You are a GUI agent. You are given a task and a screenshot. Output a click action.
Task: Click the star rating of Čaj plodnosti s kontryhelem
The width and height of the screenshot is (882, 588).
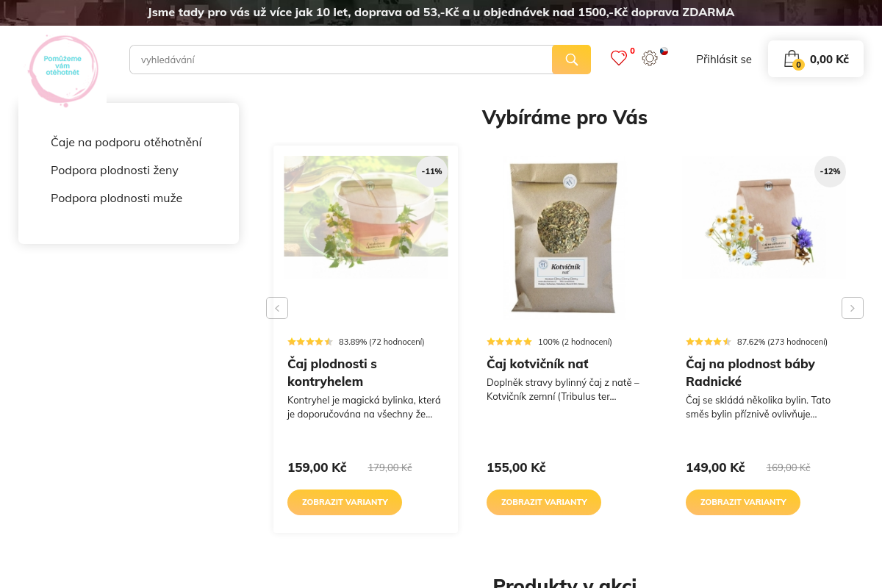click(310, 342)
